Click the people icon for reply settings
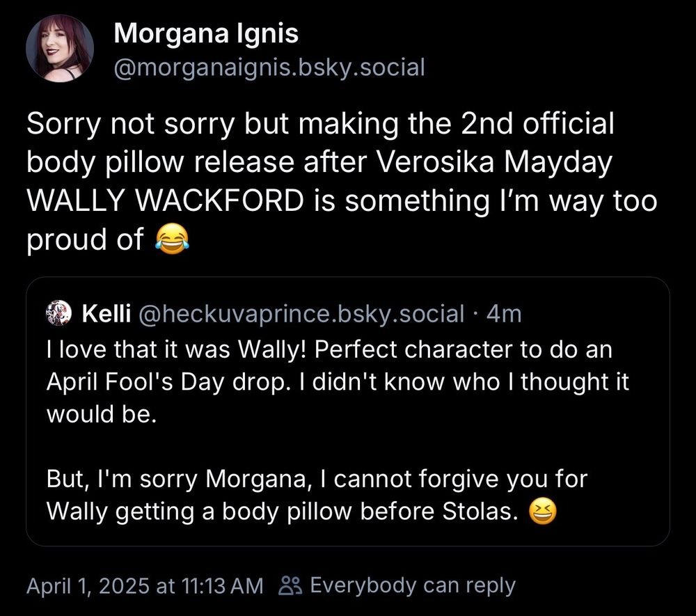 coord(290,585)
